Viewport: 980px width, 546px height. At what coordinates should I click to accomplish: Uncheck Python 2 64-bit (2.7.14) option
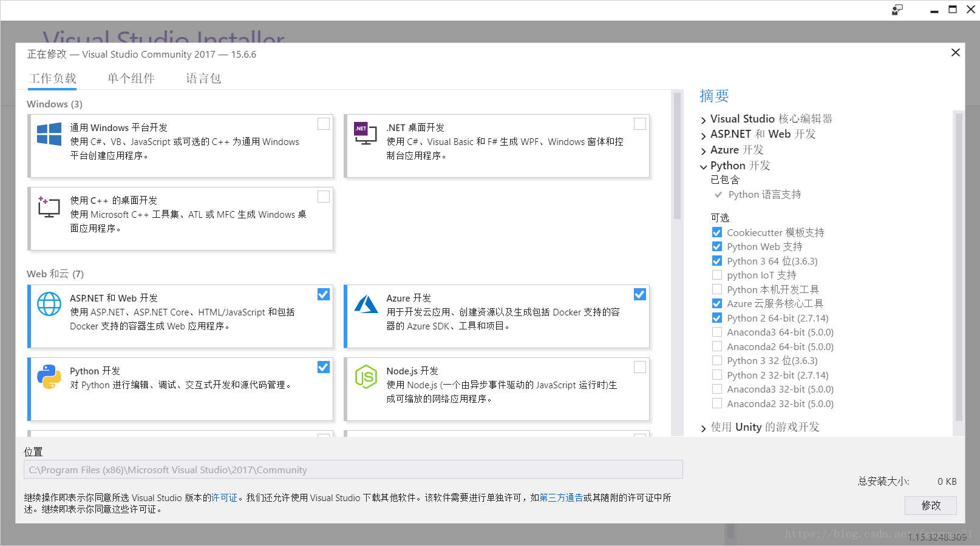[x=717, y=318]
